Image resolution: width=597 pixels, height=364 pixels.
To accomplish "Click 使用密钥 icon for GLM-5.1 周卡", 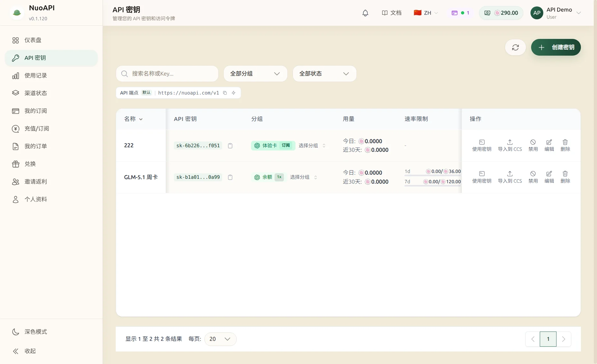I will (482, 177).
